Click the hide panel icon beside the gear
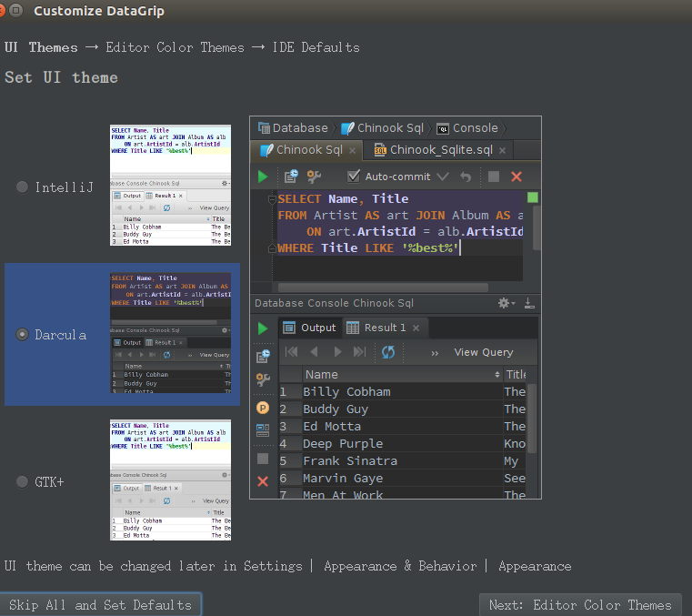This screenshot has width=692, height=616. 529,303
